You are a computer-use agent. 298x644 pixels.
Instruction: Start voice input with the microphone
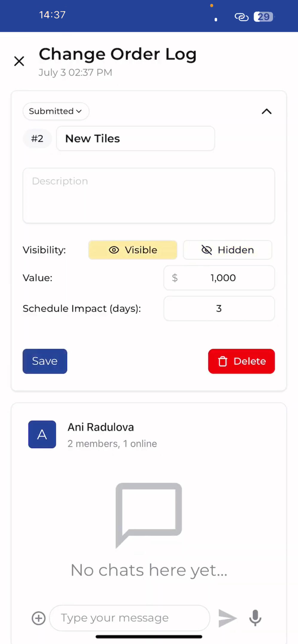pyautogui.click(x=255, y=618)
